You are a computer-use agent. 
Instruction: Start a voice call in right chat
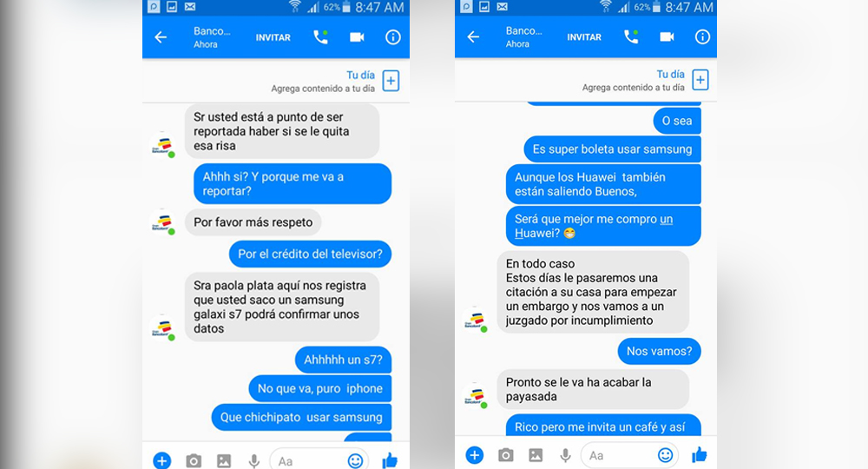pos(631,36)
